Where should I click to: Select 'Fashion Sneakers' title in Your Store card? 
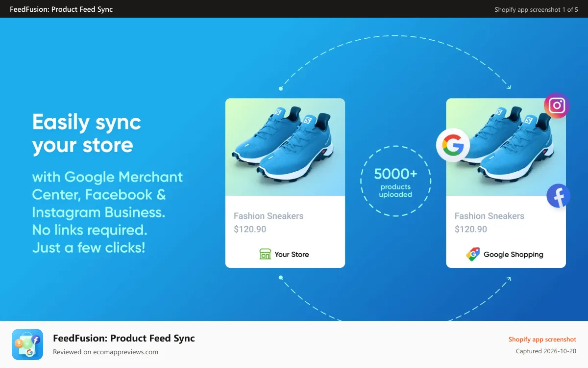[x=269, y=216]
